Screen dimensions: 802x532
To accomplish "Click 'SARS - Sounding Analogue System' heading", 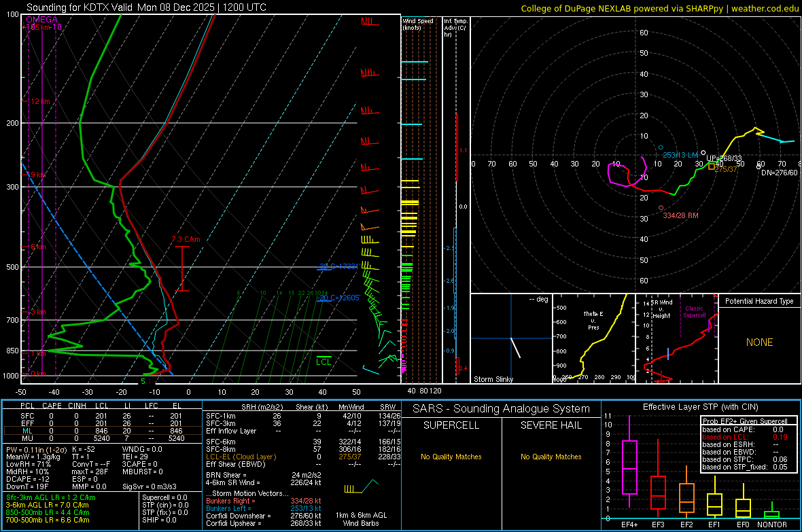I will (502, 409).
